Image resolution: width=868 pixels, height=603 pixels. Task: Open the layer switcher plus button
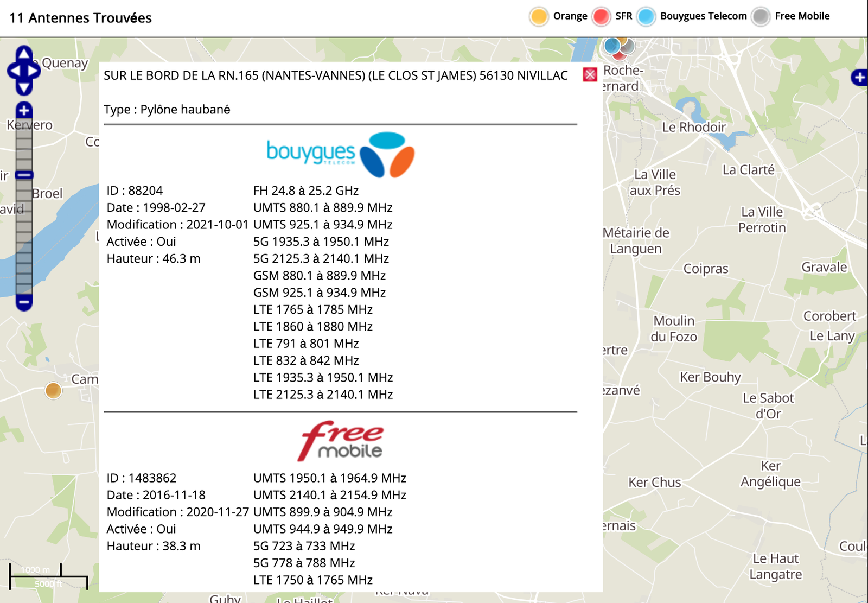click(859, 78)
